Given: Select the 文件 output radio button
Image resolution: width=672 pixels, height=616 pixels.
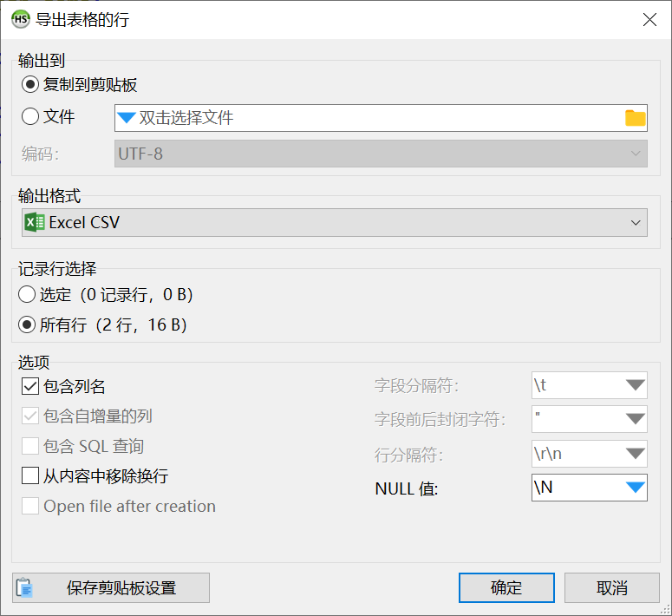Looking at the screenshot, I should click(30, 117).
